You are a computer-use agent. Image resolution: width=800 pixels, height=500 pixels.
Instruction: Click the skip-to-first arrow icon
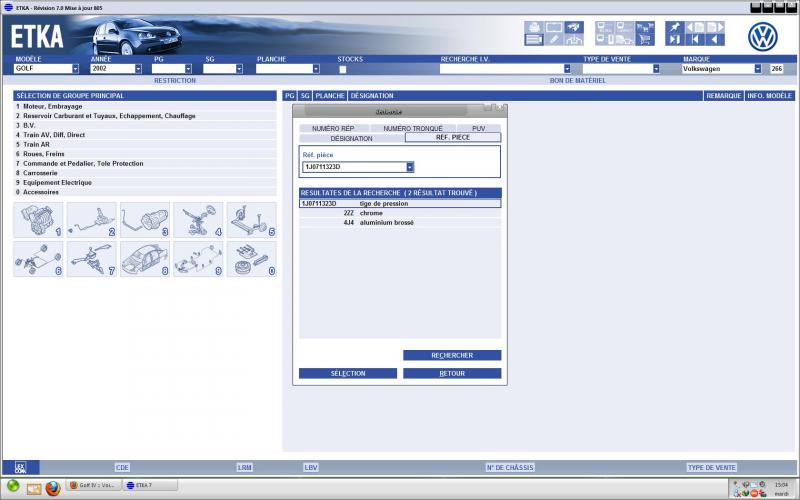click(694, 39)
